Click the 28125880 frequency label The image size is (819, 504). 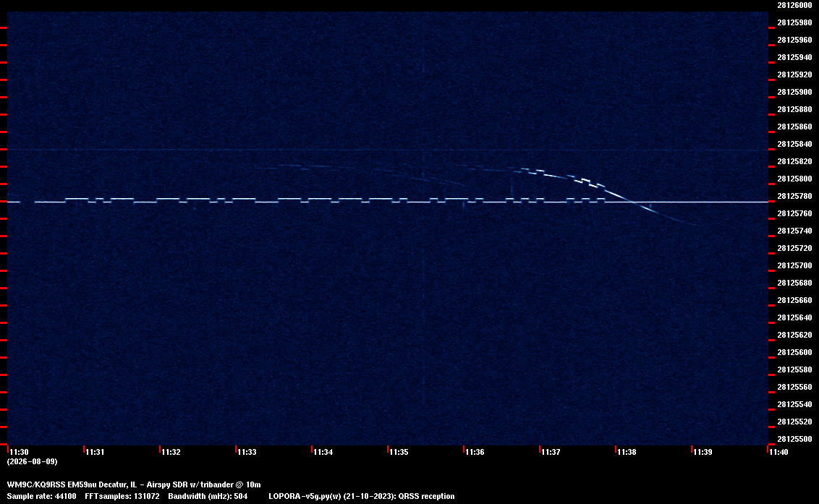[794, 109]
